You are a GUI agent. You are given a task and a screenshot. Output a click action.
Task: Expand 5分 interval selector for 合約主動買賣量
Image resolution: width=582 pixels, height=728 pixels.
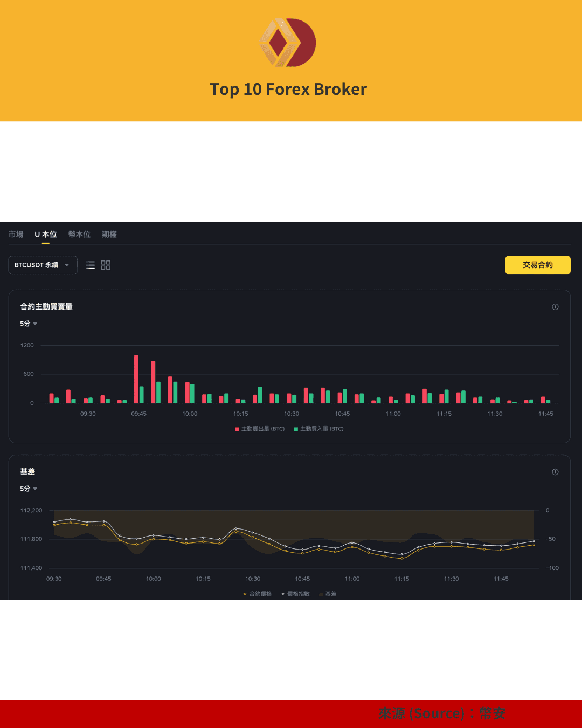pyautogui.click(x=29, y=324)
